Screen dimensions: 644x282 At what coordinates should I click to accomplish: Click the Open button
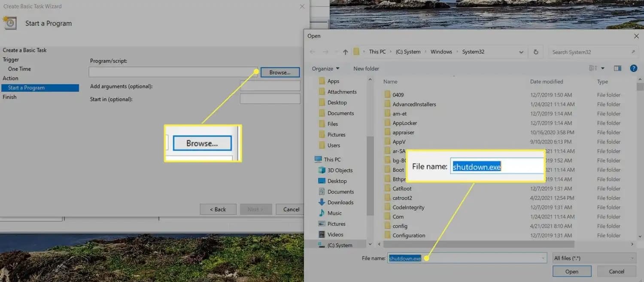pos(572,271)
